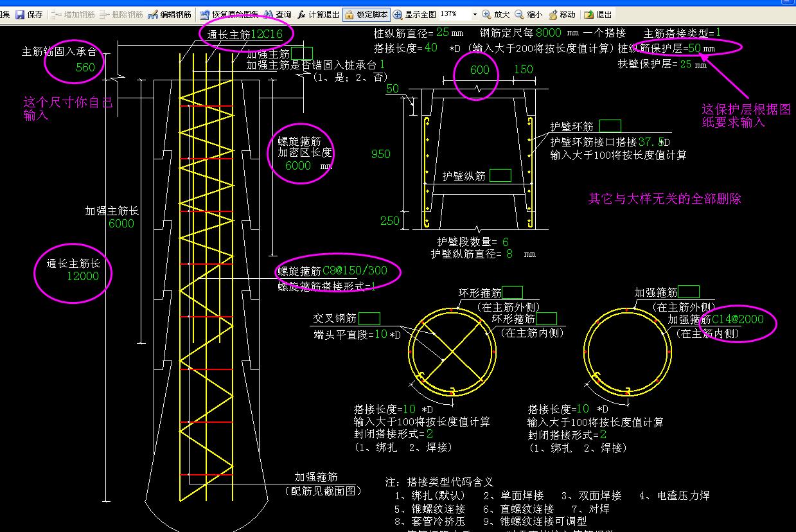Viewport: 796px width, 532px height.
Task: Edit 扶壁保护层 value 25
Action: click(x=685, y=64)
